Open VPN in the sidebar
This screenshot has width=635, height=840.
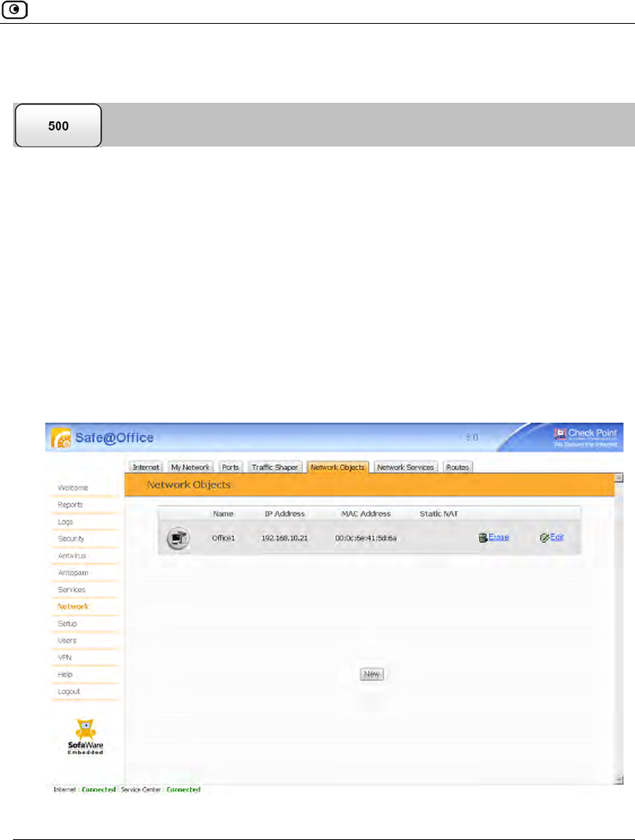pyautogui.click(x=64, y=657)
